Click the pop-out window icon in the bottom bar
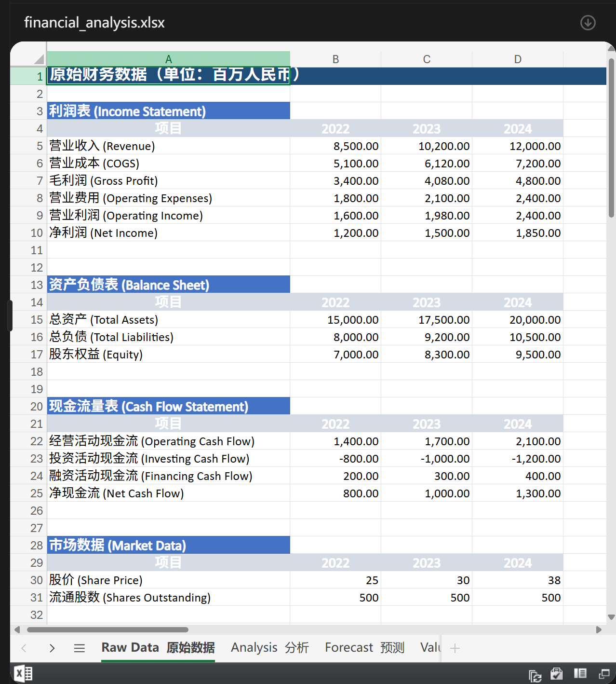The image size is (616, 684). tap(604, 674)
